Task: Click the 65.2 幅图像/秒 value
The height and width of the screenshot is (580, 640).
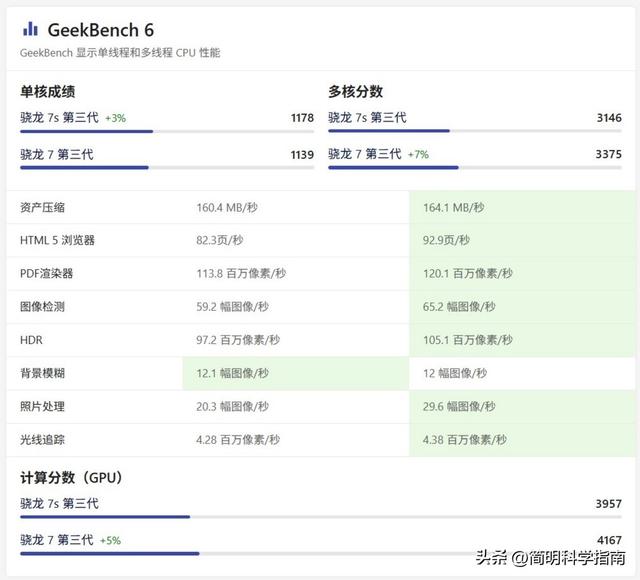Action: pyautogui.click(x=459, y=307)
